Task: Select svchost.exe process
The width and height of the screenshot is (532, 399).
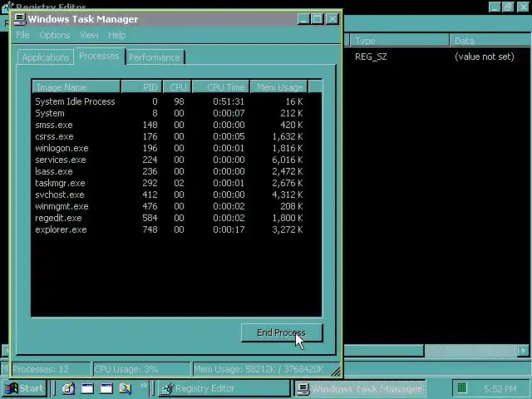Action: [x=176, y=195]
